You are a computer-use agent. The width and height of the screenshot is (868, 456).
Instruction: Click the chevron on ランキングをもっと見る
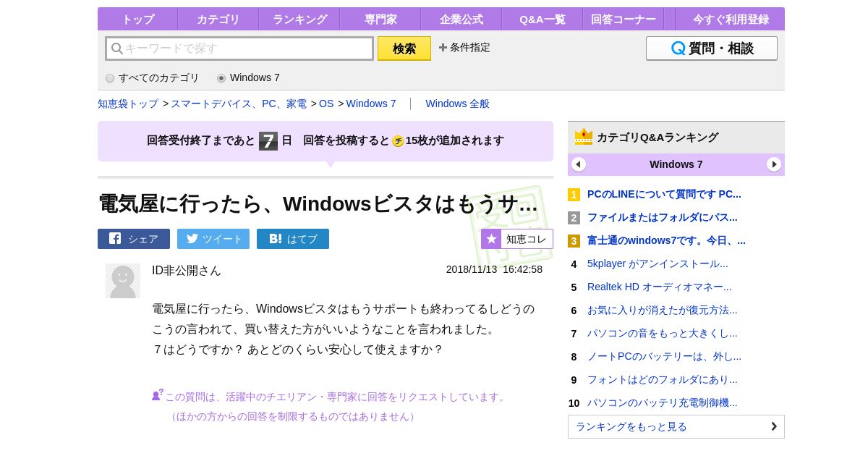774,426
